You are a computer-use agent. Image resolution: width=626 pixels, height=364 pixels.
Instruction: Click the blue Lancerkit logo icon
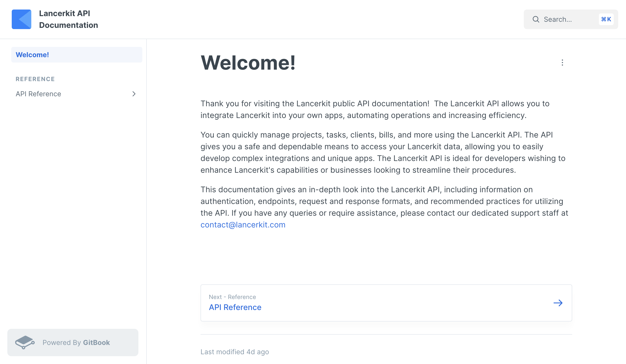click(21, 19)
